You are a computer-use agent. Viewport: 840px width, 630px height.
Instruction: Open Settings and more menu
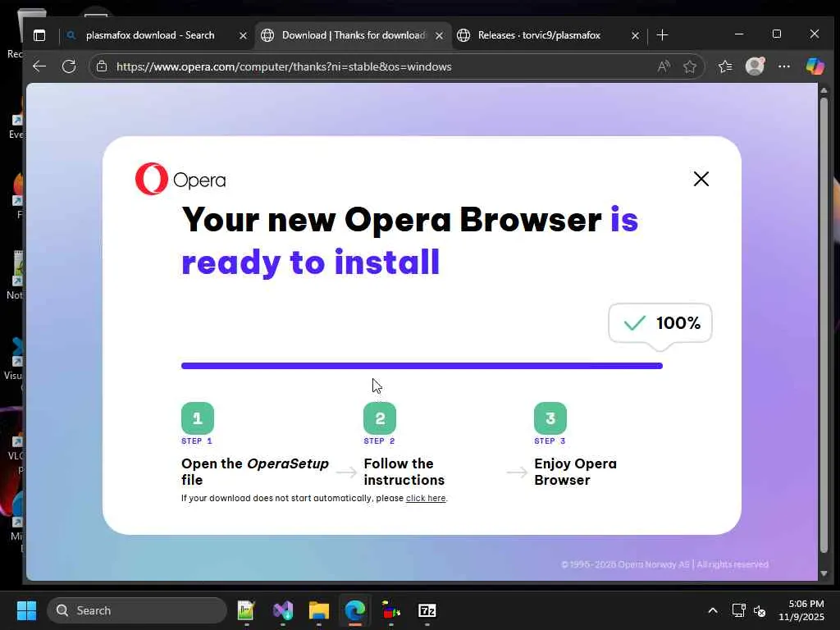[783, 66]
